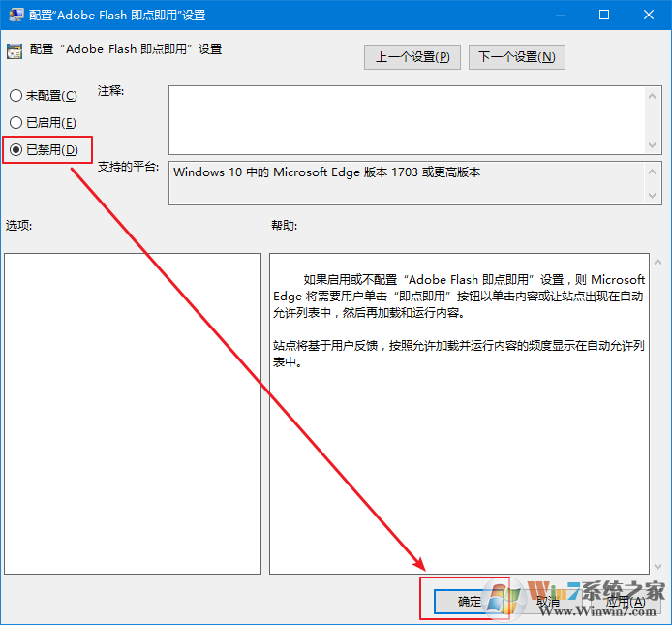672x625 pixels.
Task: Click the help paragraph starting '站点将基于用户反馈'
Action: coord(459,354)
